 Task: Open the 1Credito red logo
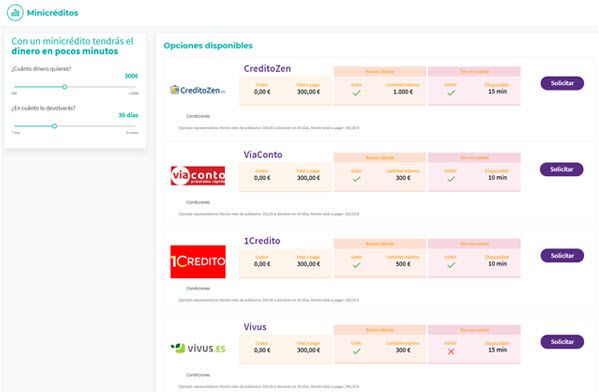click(x=198, y=262)
